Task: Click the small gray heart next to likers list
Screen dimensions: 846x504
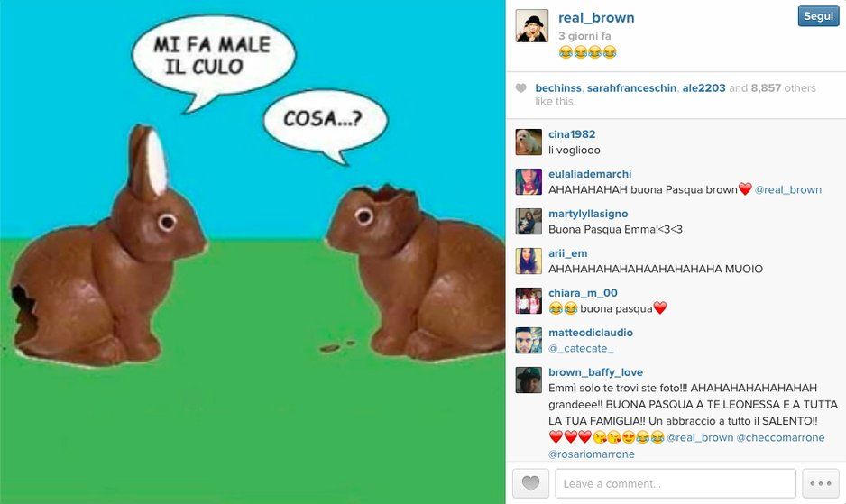Action: coord(520,88)
